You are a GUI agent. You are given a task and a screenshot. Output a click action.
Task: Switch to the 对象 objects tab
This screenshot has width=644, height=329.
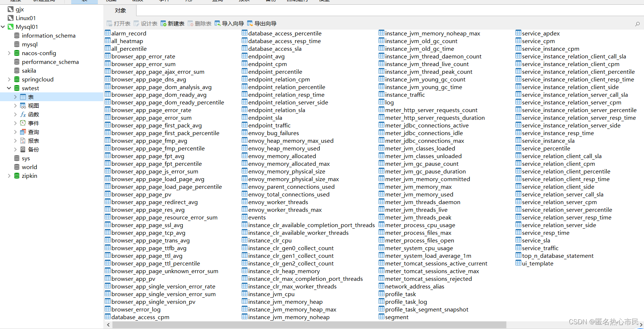coord(120,11)
